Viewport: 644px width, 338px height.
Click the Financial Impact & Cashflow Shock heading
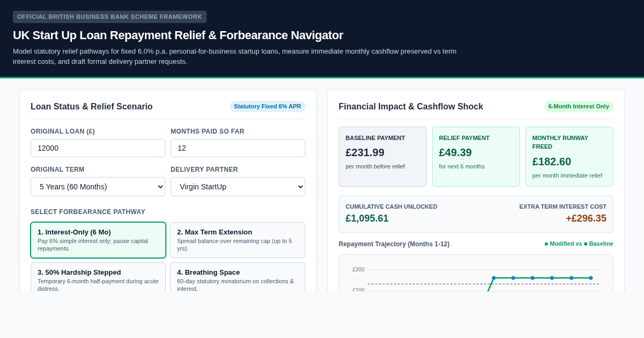tap(411, 107)
